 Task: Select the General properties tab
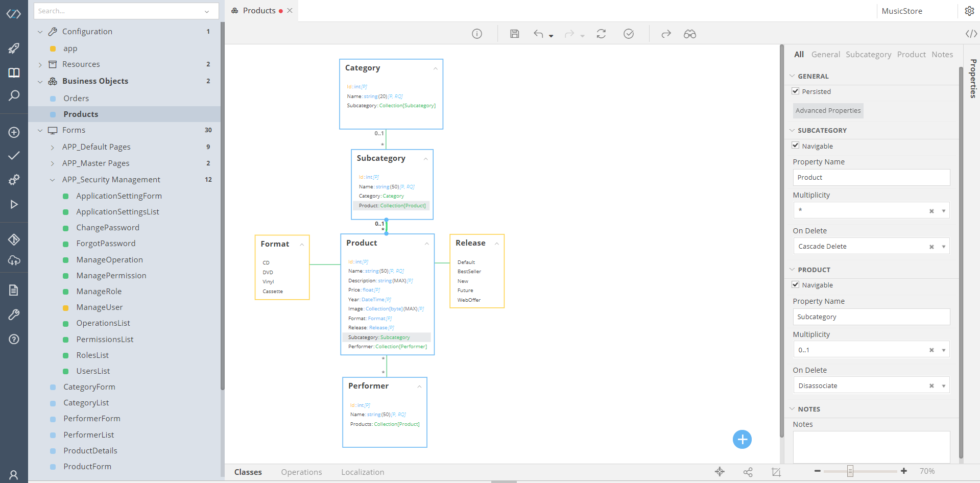point(825,54)
